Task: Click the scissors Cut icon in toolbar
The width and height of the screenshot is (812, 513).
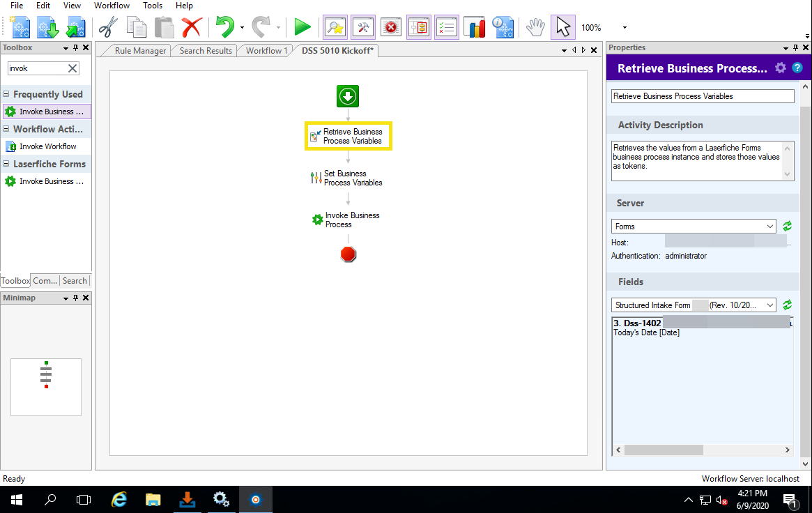Action: click(x=108, y=28)
